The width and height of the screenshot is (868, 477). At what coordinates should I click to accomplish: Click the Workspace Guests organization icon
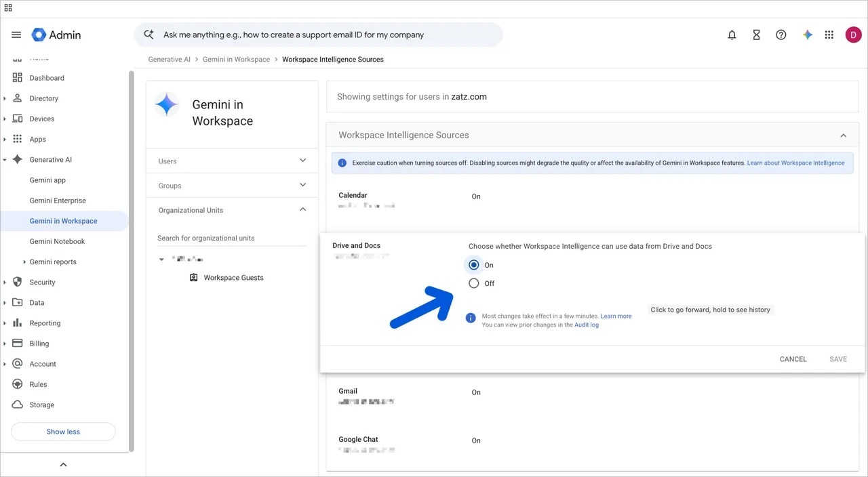(193, 278)
